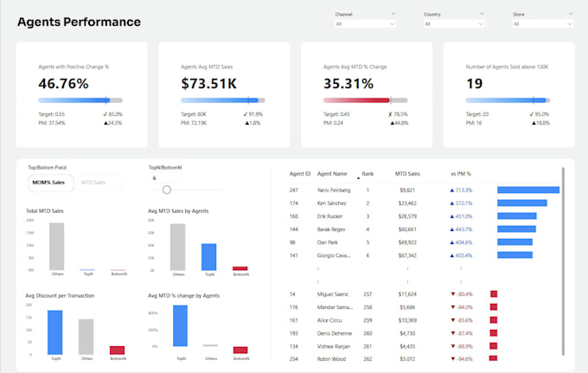The height and width of the screenshot is (373, 588).
Task: Select agent name Vishwa Ranjan
Action: [x=334, y=346]
